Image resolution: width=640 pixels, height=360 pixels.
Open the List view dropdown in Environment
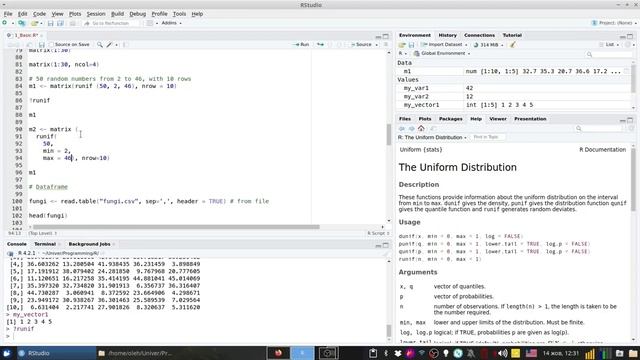point(610,44)
